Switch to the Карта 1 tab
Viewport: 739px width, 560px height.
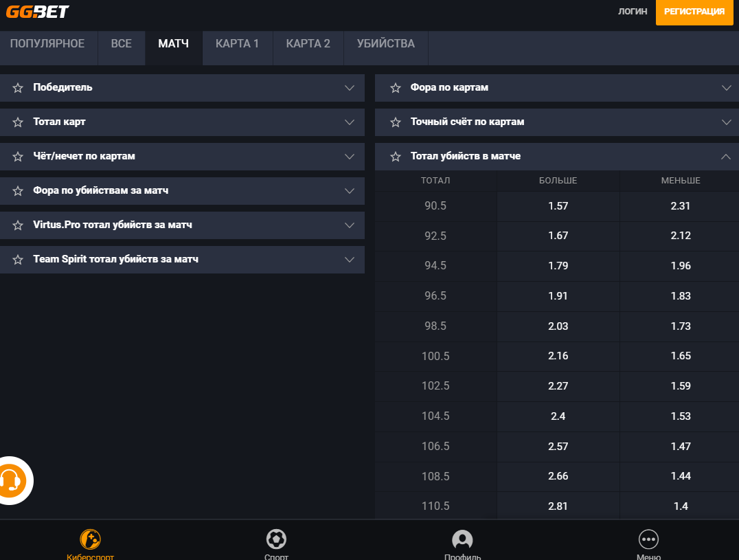coord(237,44)
